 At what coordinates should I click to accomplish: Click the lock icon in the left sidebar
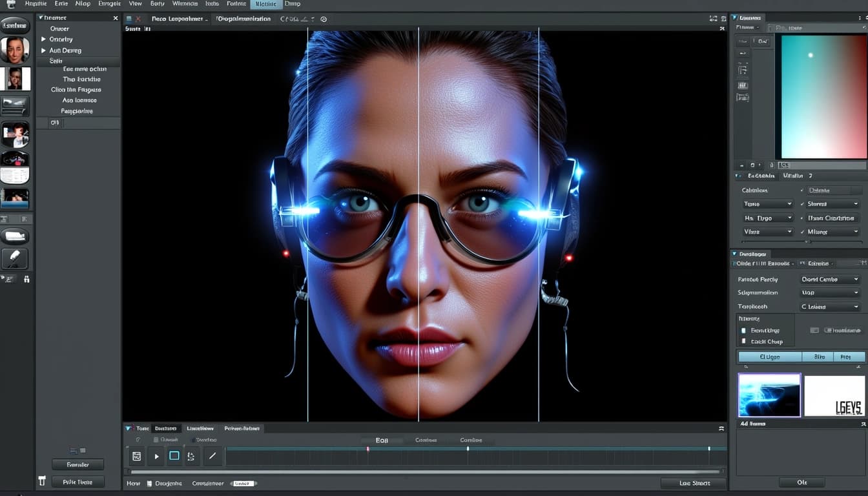coord(26,279)
